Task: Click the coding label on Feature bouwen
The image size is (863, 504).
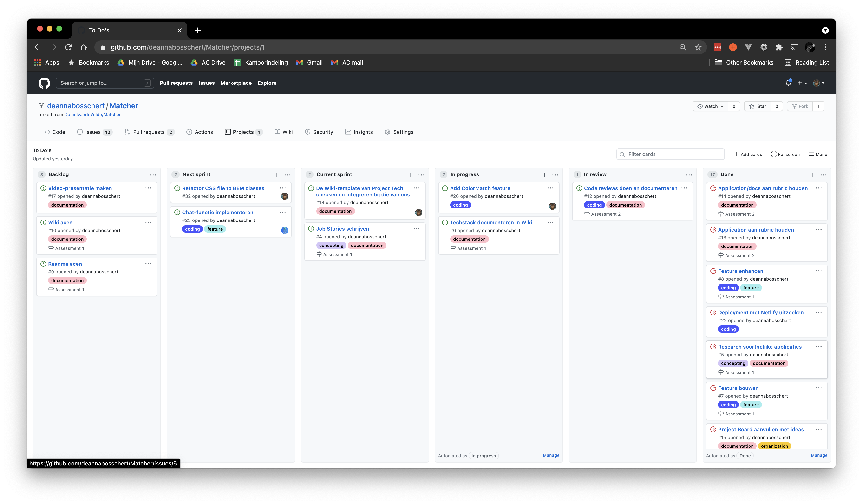Action: coord(728,404)
